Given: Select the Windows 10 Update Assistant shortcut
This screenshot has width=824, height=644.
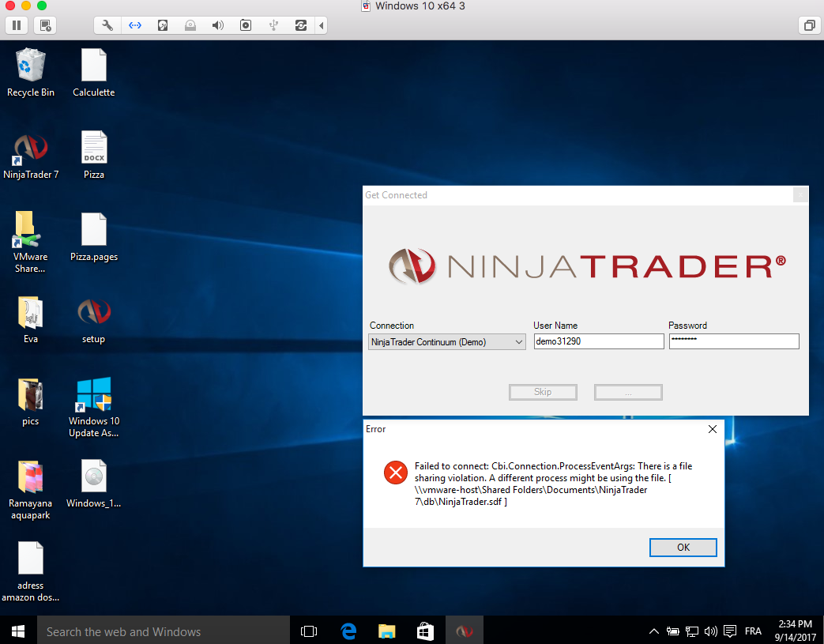Looking at the screenshot, I should tap(93, 407).
